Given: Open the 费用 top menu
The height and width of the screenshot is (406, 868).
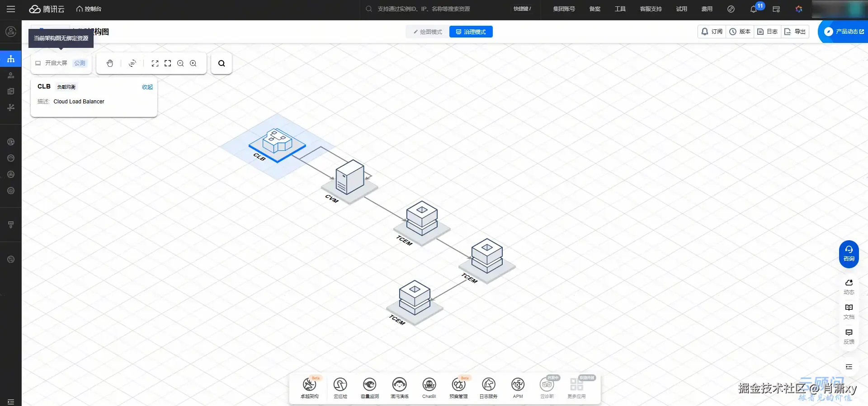Looking at the screenshot, I should click(x=707, y=9).
